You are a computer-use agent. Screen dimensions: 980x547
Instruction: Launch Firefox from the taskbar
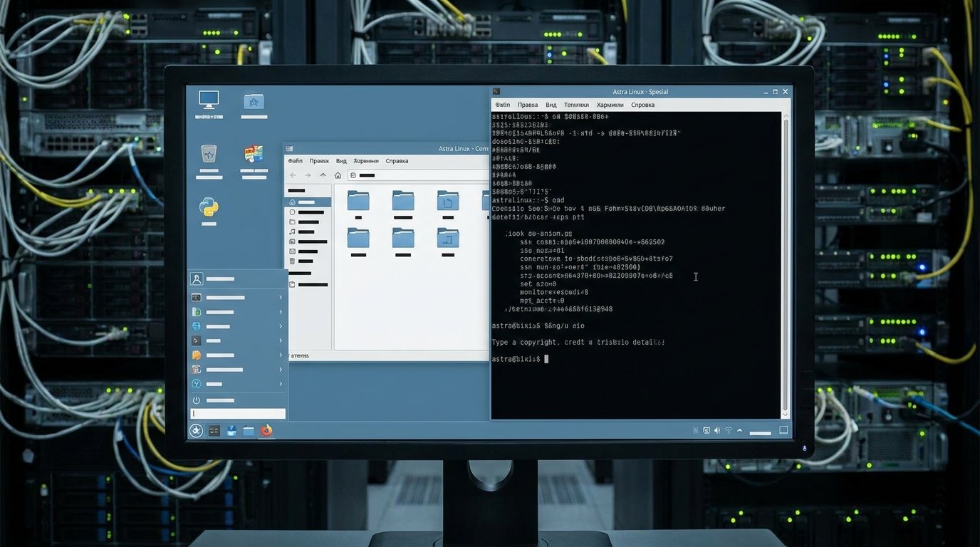pyautogui.click(x=266, y=430)
